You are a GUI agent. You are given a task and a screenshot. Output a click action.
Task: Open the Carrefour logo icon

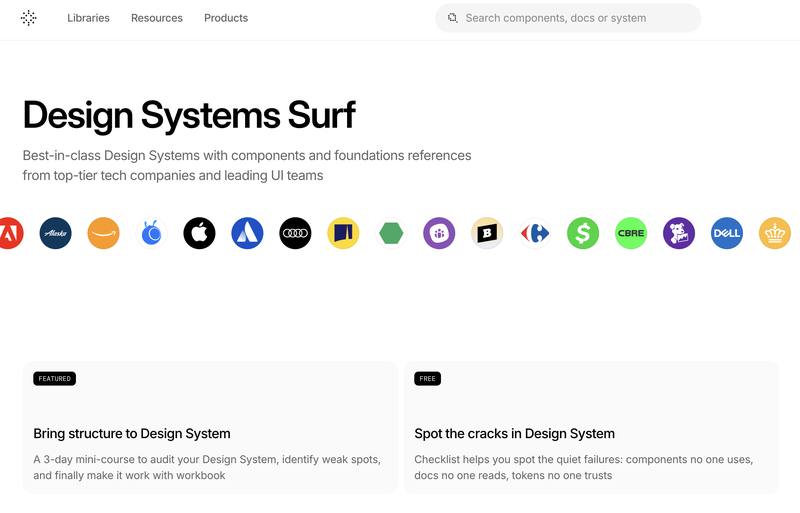pos(535,233)
